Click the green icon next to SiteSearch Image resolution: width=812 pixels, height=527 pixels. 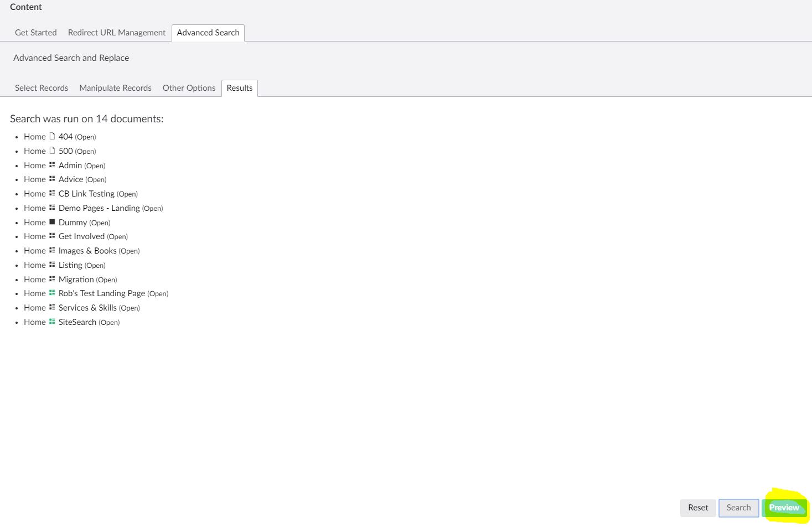click(53, 322)
